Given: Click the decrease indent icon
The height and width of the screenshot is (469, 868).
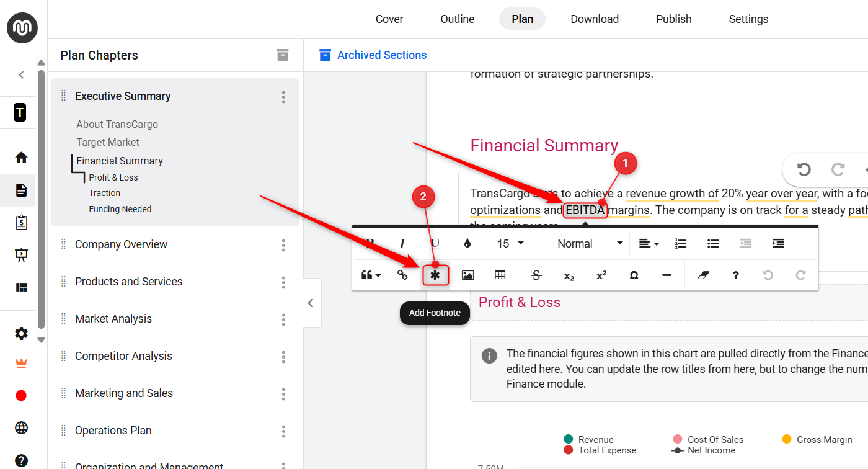Looking at the screenshot, I should 746,244.
